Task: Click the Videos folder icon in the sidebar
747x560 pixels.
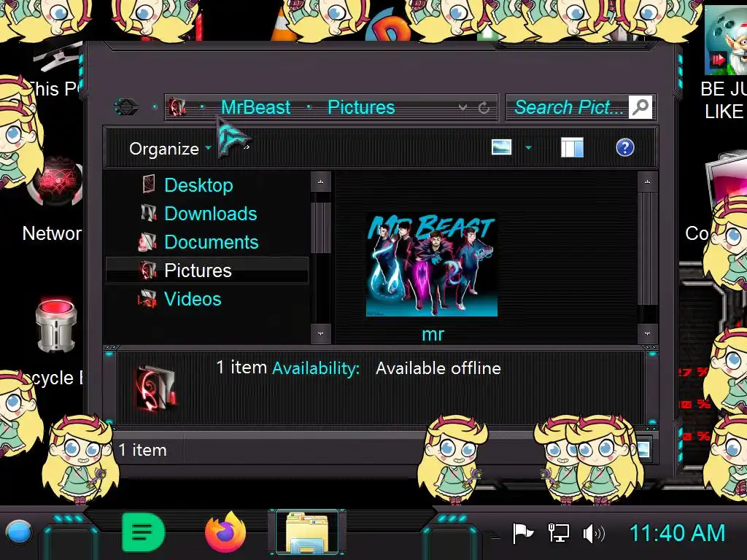Action: 147,299
